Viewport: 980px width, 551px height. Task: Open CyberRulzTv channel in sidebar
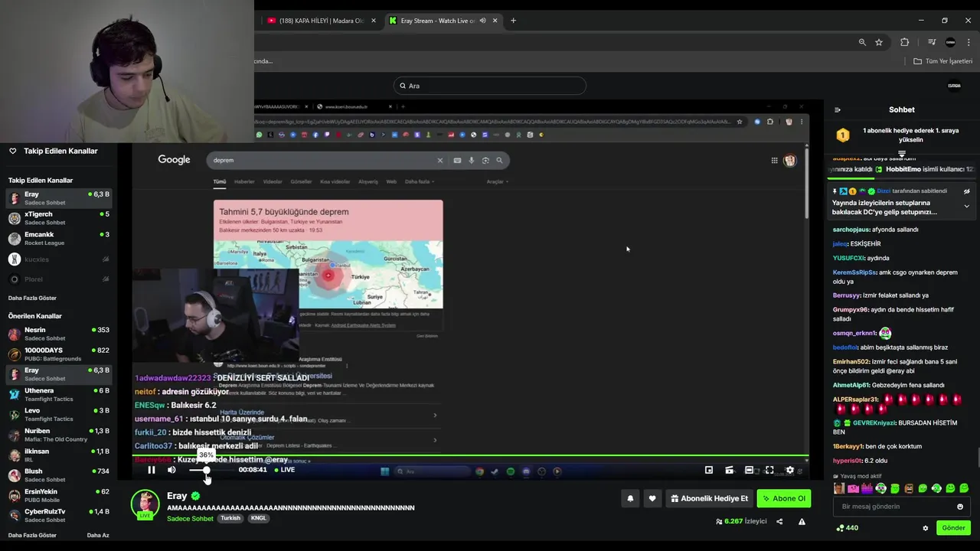pos(58,515)
